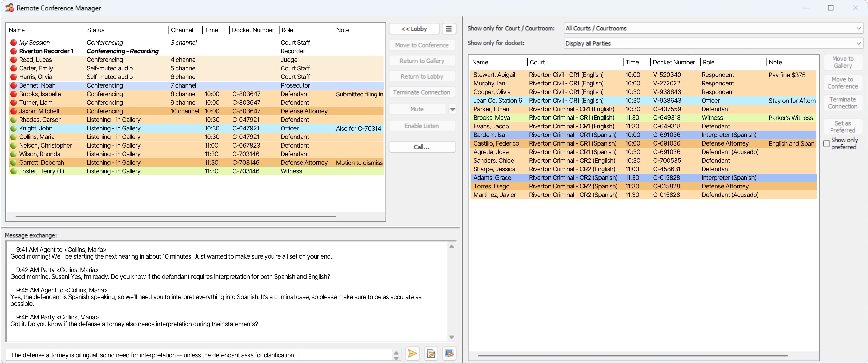Click the Call... button
868x363 pixels.
(x=422, y=147)
